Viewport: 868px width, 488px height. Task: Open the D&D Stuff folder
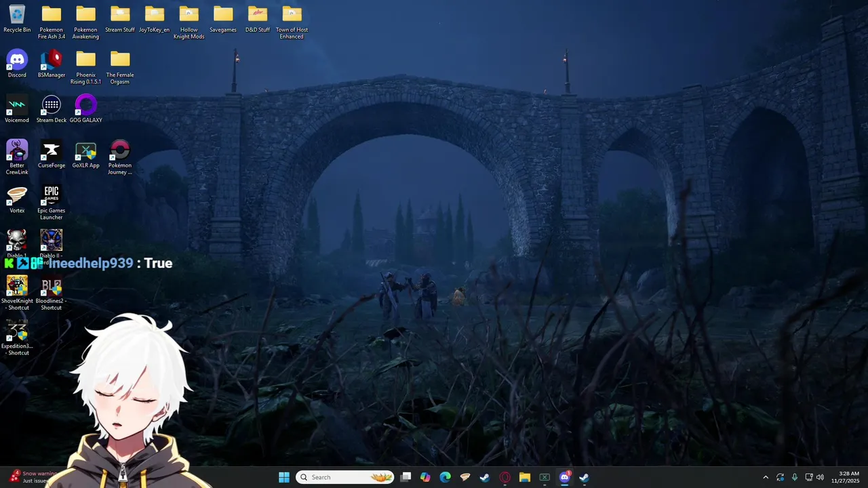258,19
